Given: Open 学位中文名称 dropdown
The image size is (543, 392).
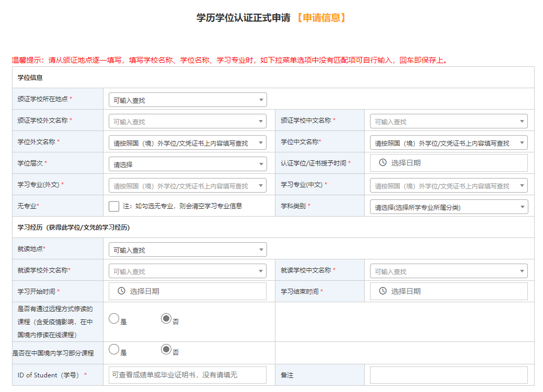Looking at the screenshot, I should click(448, 142).
